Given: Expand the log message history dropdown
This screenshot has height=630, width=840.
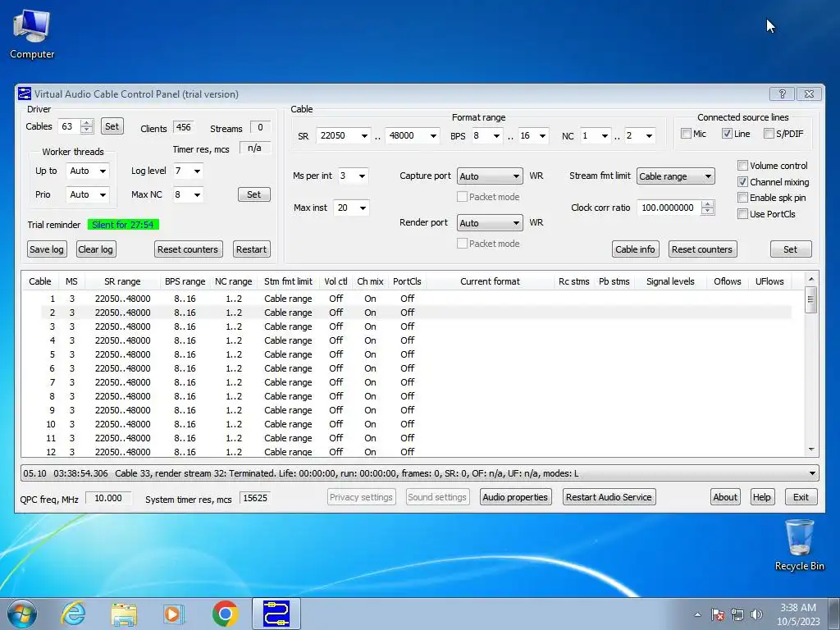Looking at the screenshot, I should pos(812,473).
